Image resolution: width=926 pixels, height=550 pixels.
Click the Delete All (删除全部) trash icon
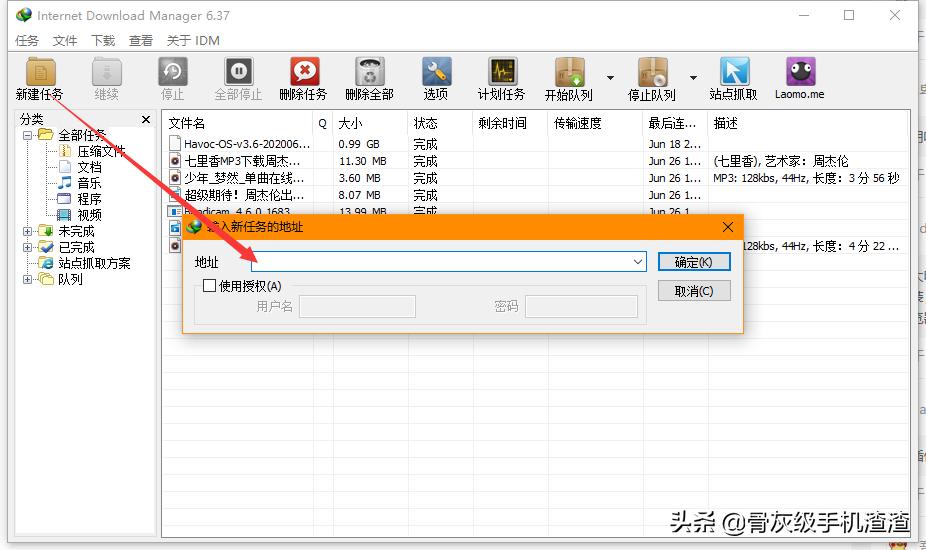(x=370, y=72)
